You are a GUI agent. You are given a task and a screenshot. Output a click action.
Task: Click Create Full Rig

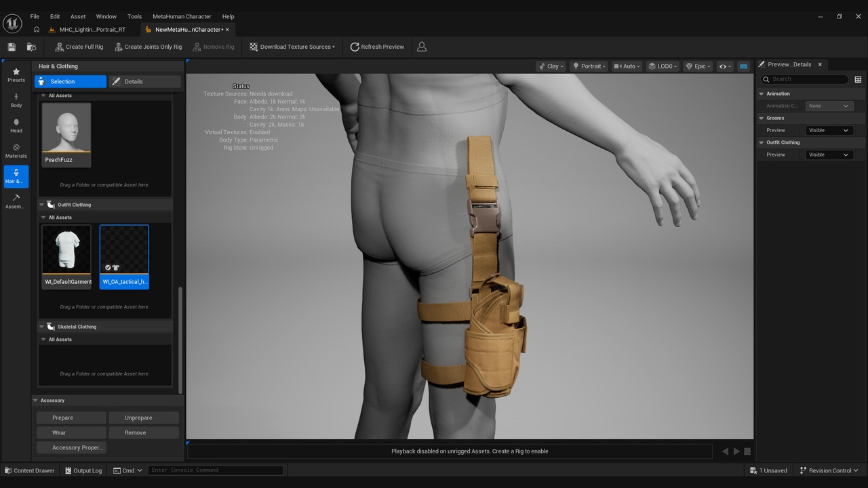coord(79,47)
